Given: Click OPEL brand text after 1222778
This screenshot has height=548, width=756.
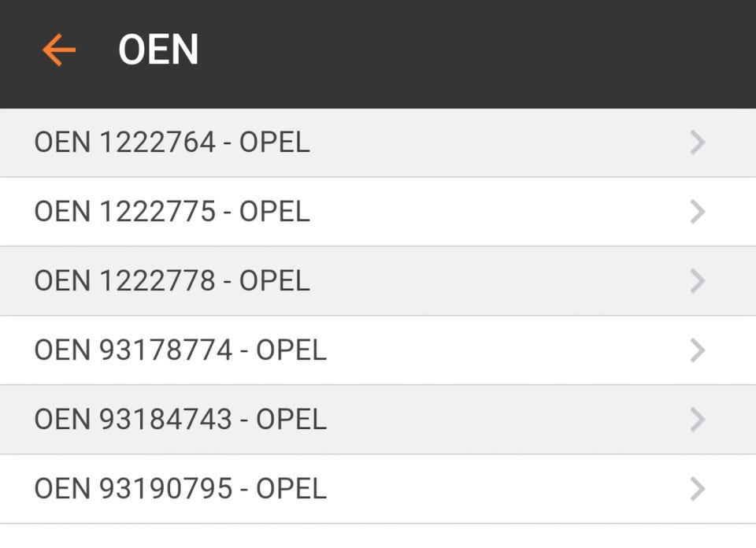Looking at the screenshot, I should pos(274,281).
